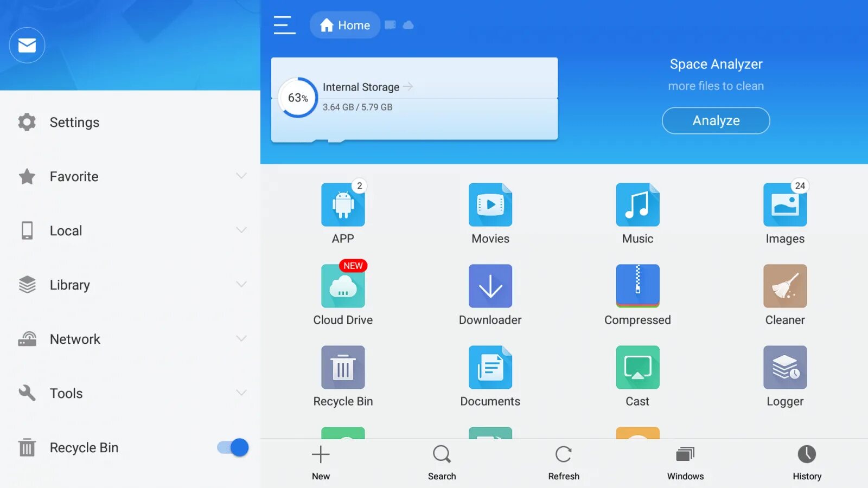Expand the Local section chevron
Screen dimensions: 868x488
pos(241,230)
